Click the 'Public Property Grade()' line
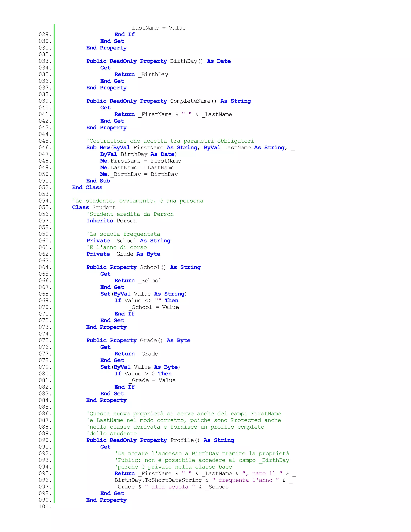This screenshot has width=411, height=532. (138, 340)
